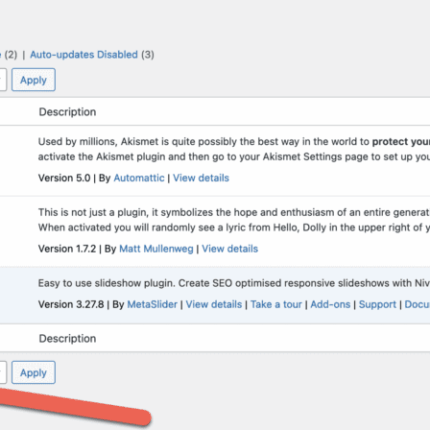Open the MetaSlider author link
The height and width of the screenshot is (430, 430).
coord(152,304)
